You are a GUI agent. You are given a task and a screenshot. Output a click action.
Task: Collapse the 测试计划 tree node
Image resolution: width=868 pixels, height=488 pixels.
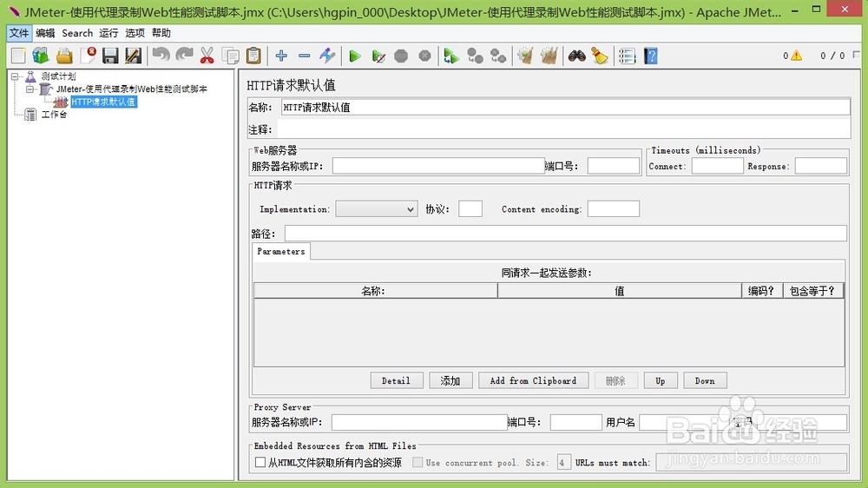coord(15,76)
